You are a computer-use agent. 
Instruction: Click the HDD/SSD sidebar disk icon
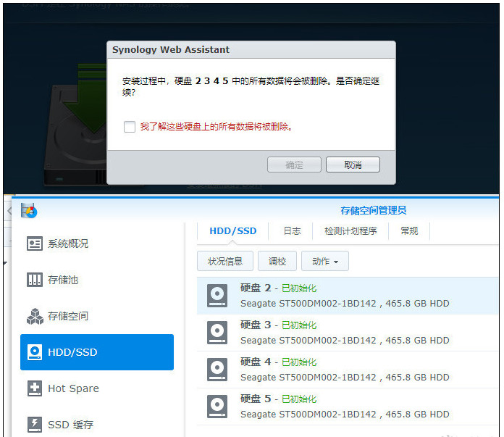[34, 352]
